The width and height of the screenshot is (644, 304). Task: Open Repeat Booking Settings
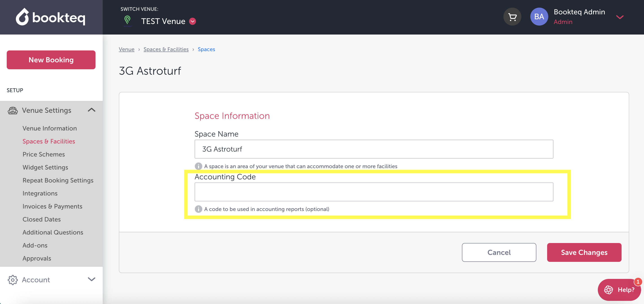tap(58, 180)
